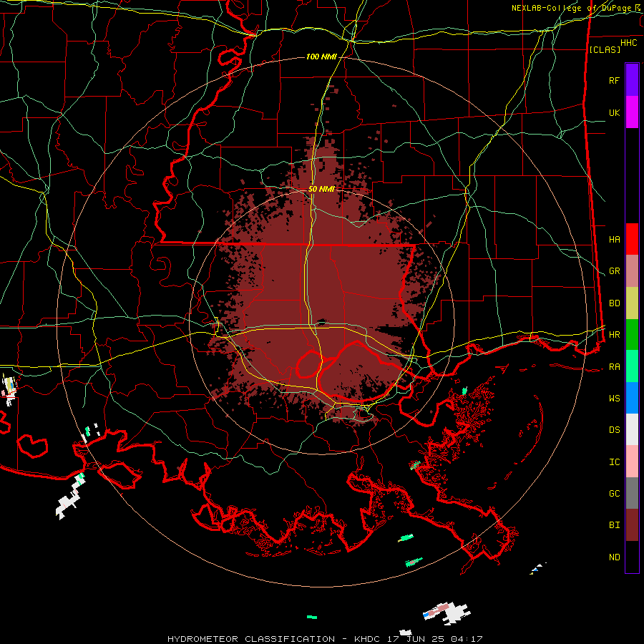This screenshot has height=644, width=644.
Task: Click the 'HA' legend label
Action: (x=614, y=240)
